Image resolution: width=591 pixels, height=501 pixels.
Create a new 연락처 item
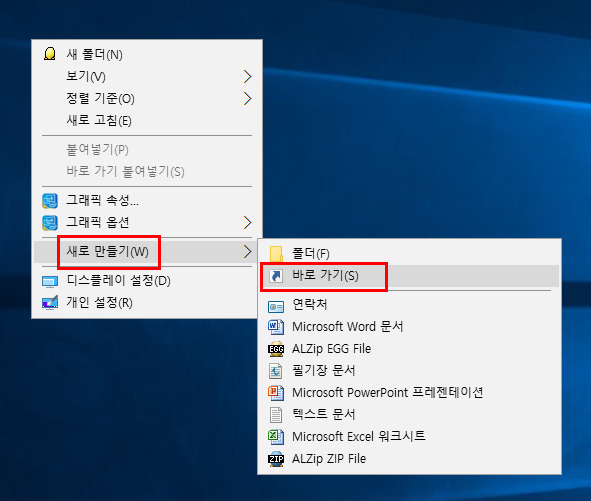(x=410, y=305)
